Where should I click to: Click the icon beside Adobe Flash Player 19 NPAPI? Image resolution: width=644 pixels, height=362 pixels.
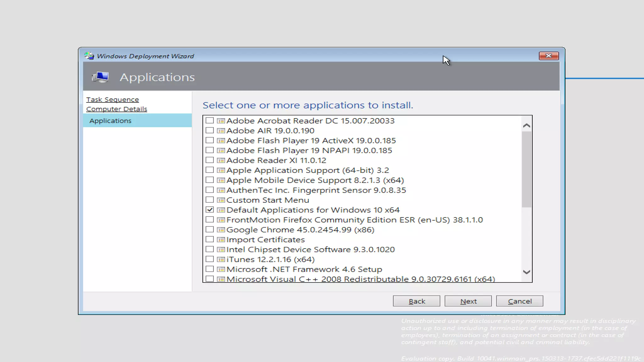tap(221, 151)
